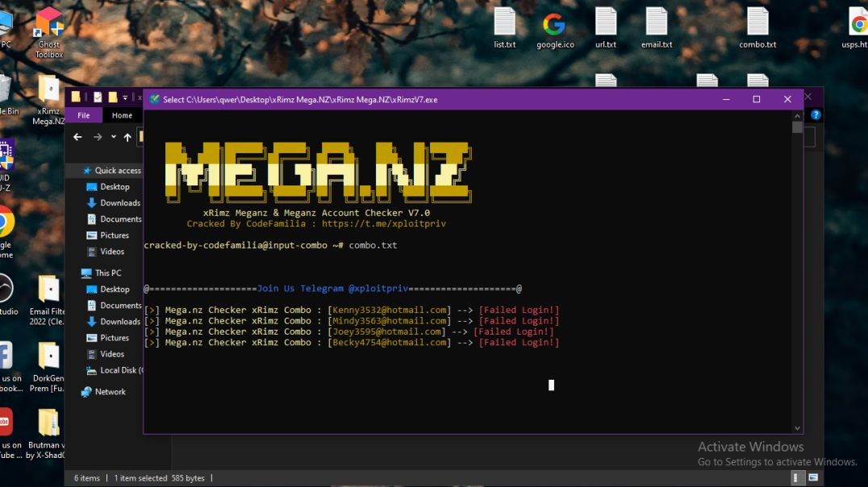Switch Explorer to details view icon
The image size is (868, 487).
[x=795, y=477]
